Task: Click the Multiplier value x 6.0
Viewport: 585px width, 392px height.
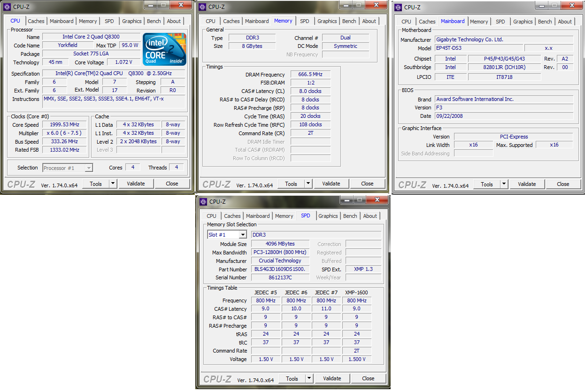Action: [64, 133]
